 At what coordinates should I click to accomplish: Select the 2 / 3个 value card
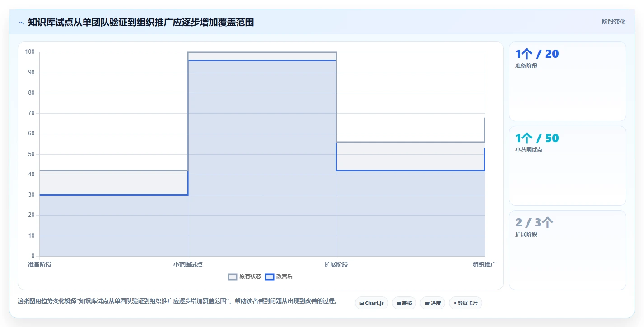click(x=567, y=250)
